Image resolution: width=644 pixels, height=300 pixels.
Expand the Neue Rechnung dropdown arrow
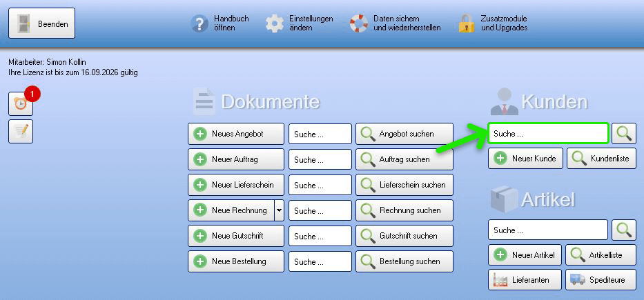coord(280,210)
